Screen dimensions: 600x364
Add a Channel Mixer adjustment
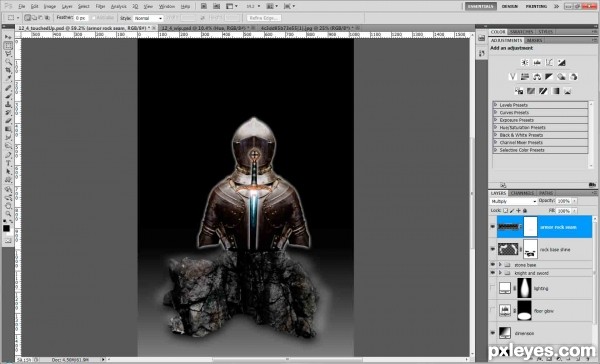point(574,77)
